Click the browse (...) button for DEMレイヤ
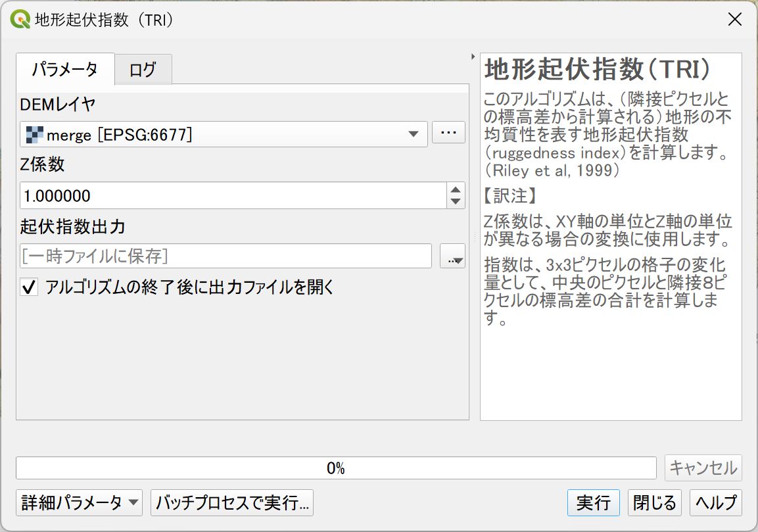758x532 pixels. (448, 133)
